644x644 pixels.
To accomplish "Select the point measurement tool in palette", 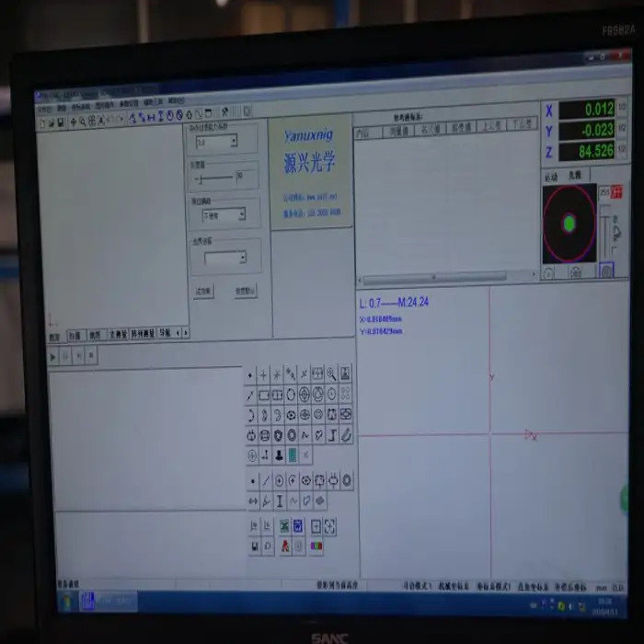I will [251, 375].
